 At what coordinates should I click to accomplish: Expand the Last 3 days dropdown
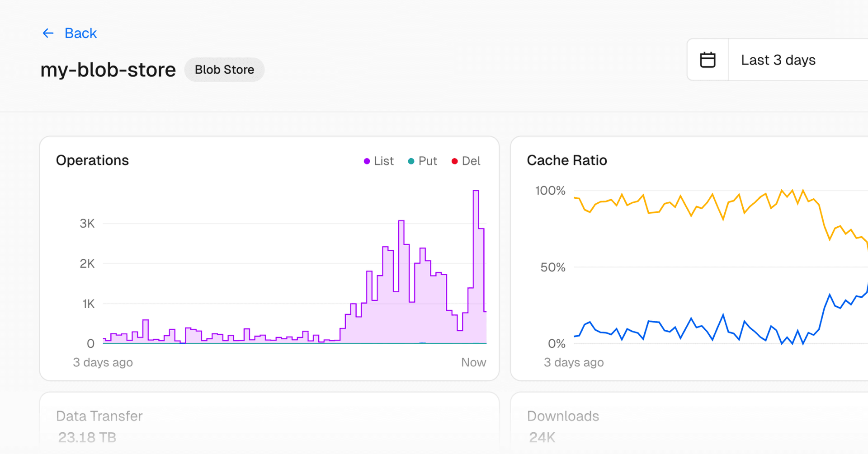tap(778, 60)
